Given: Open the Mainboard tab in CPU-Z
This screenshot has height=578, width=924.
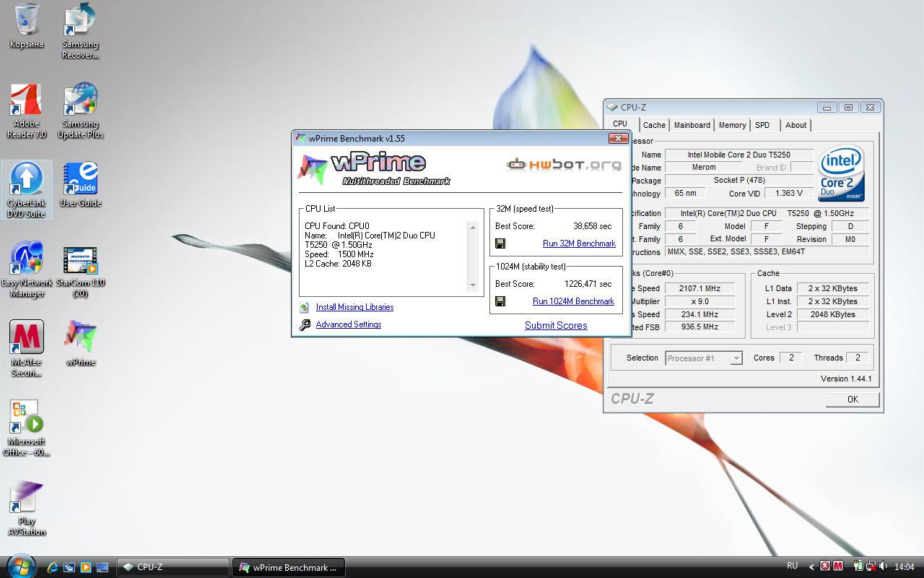Looking at the screenshot, I should pos(692,125).
